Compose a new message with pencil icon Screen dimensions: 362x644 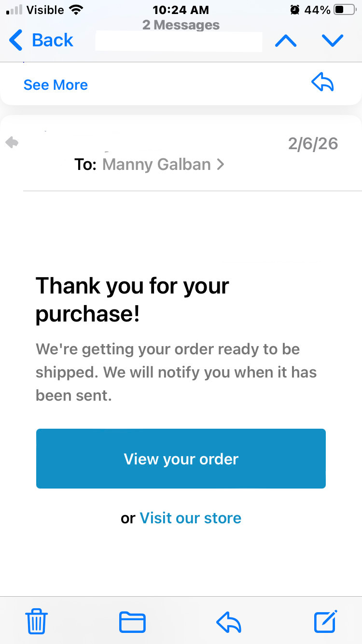click(325, 621)
